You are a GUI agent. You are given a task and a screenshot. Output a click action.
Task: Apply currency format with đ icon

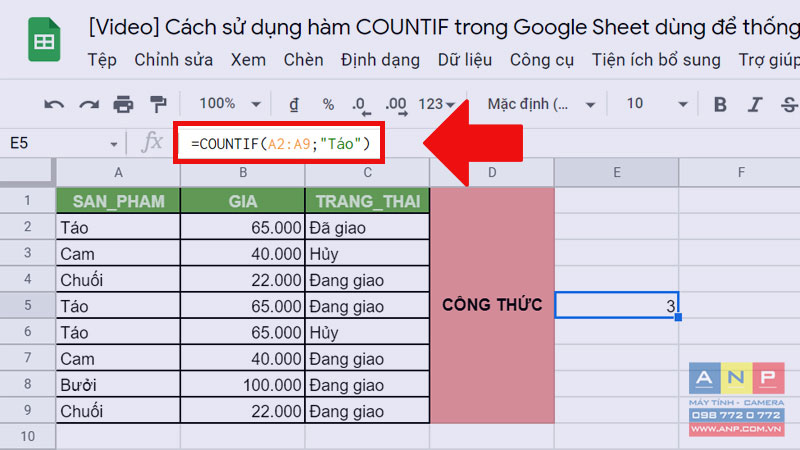coord(294,104)
